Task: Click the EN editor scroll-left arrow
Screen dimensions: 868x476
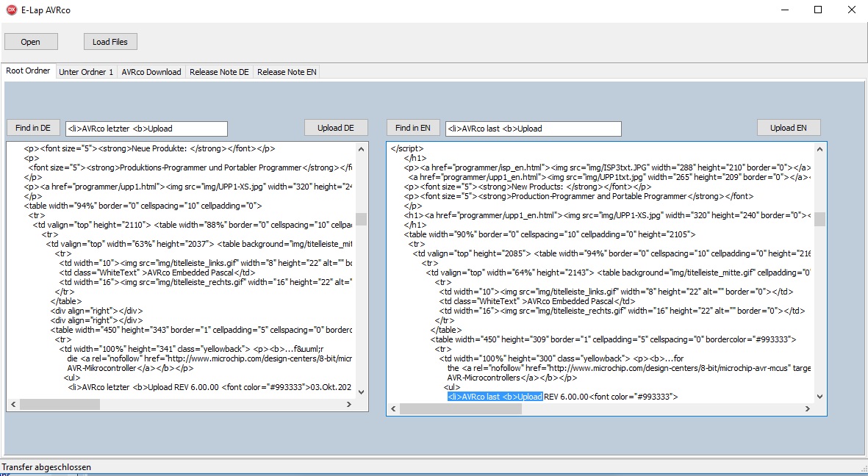Action: point(394,408)
